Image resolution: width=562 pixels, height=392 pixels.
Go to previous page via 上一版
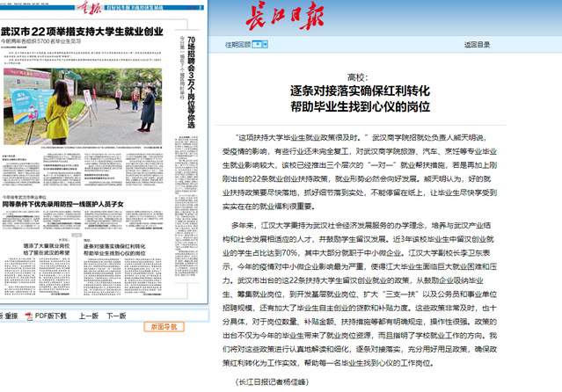pos(89,316)
